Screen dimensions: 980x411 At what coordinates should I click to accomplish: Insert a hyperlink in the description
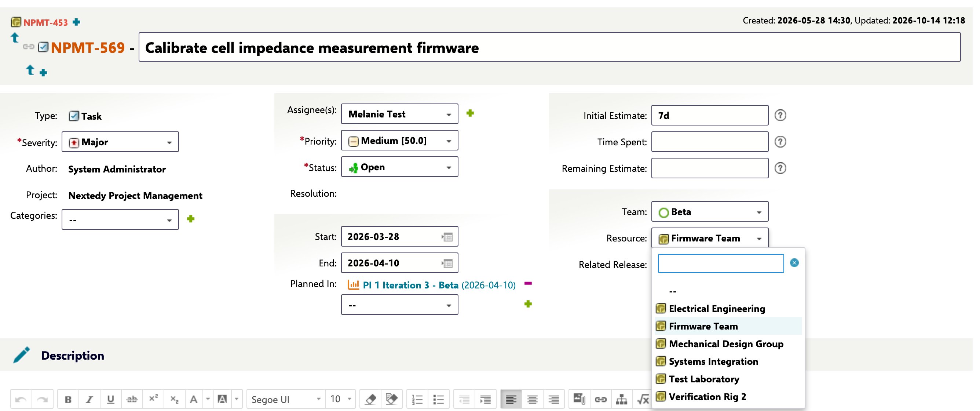(600, 399)
